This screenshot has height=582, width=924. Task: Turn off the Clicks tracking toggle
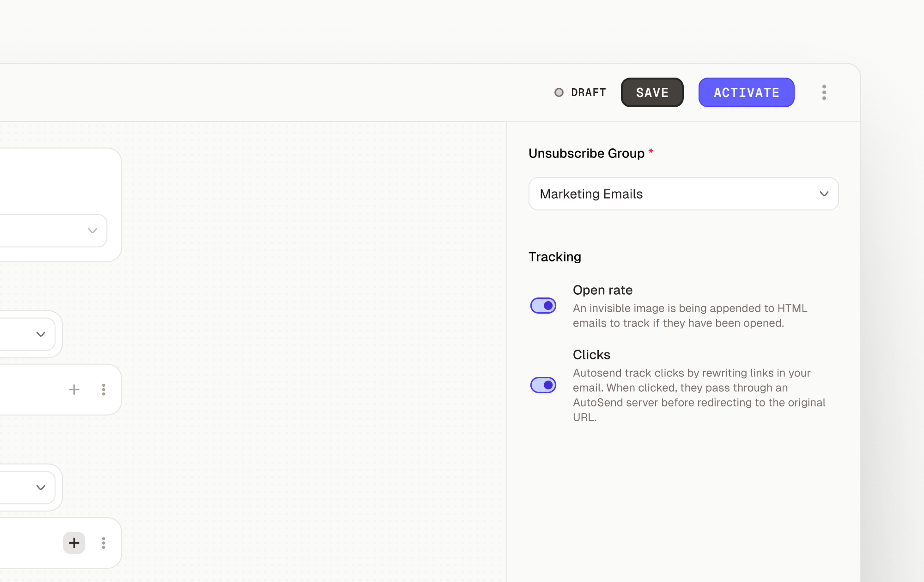(543, 385)
